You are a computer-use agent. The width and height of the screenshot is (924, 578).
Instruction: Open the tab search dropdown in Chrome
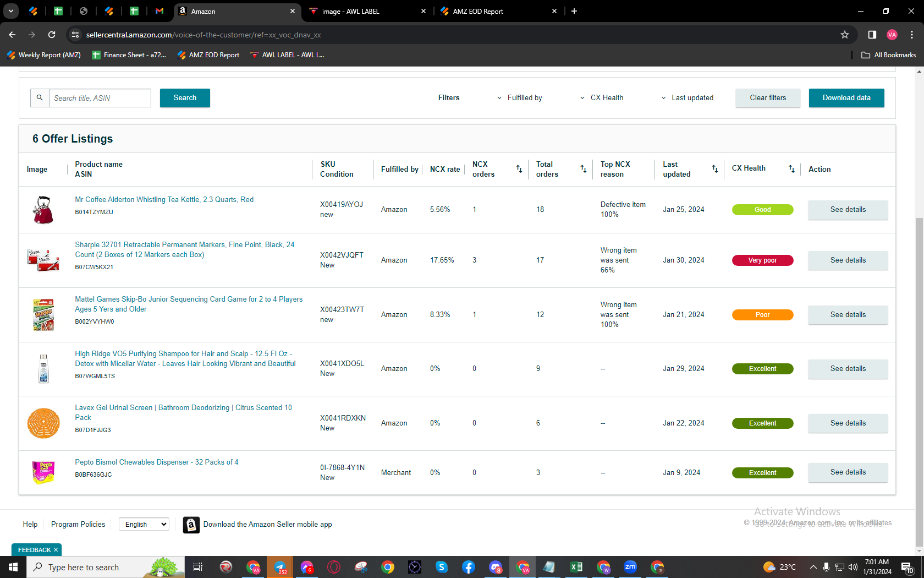tap(11, 11)
